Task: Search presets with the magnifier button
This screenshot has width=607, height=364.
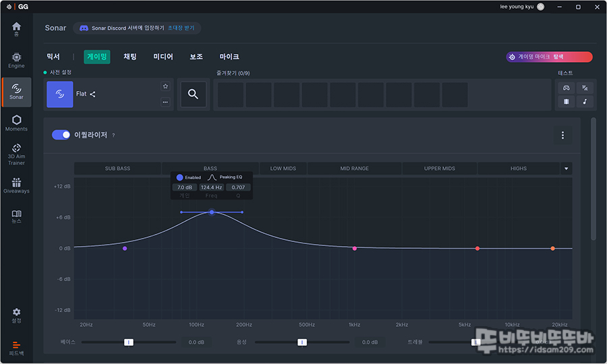Action: tap(193, 94)
